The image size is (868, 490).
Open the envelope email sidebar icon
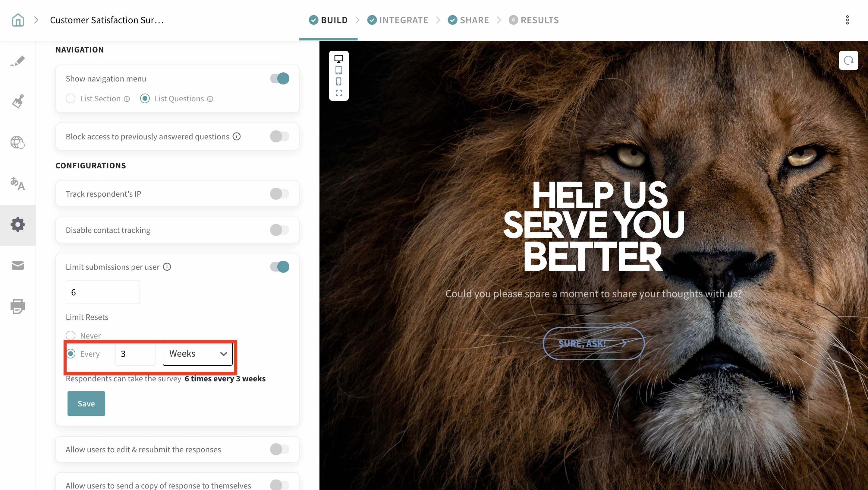(x=17, y=266)
